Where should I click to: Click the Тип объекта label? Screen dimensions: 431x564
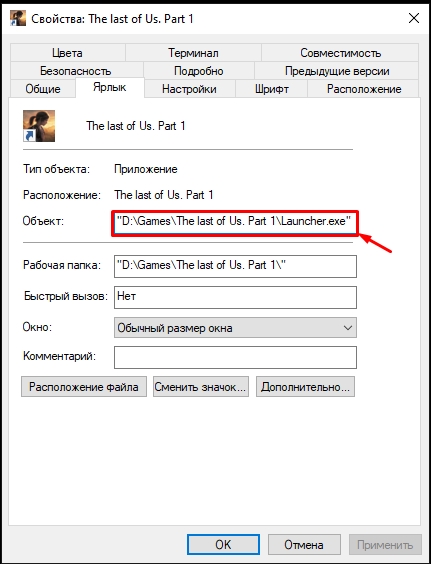(x=56, y=169)
